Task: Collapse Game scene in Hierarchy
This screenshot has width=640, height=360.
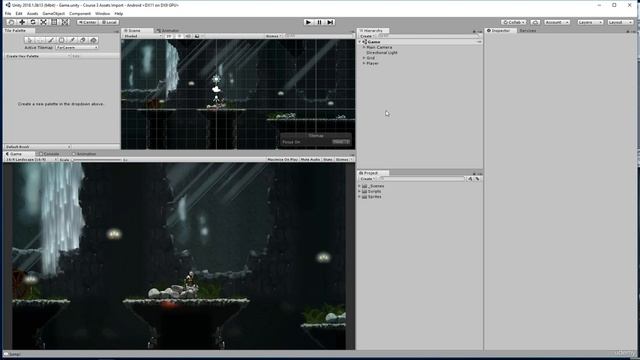Action: click(x=360, y=42)
